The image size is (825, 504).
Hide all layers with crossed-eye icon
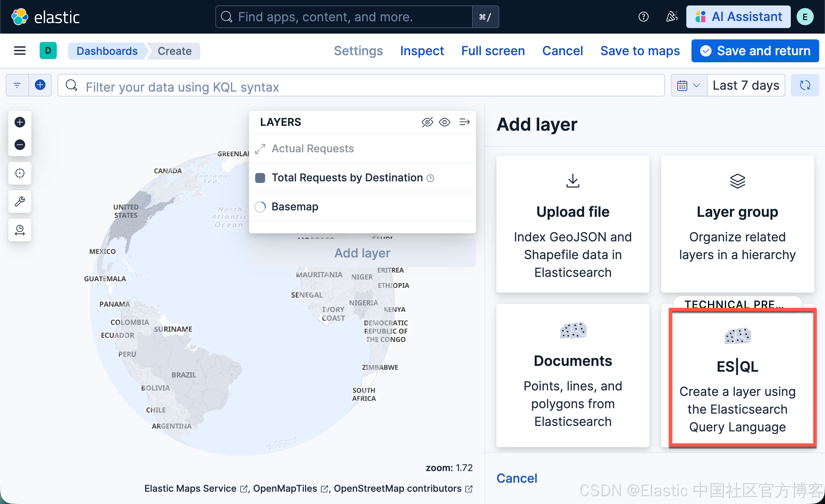427,122
